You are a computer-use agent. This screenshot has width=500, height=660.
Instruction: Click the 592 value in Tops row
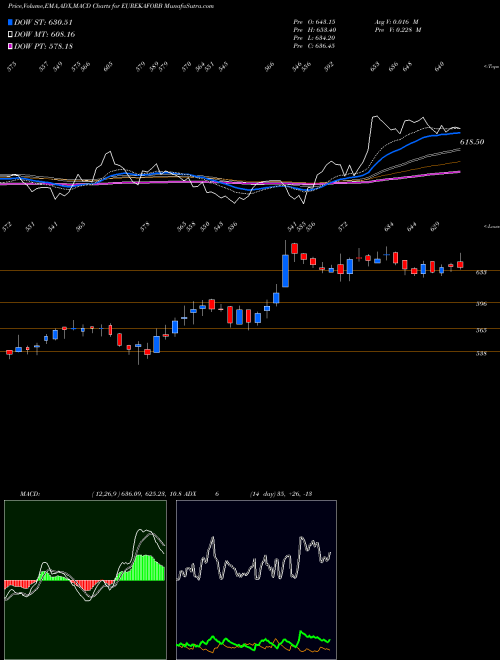coord(329,67)
